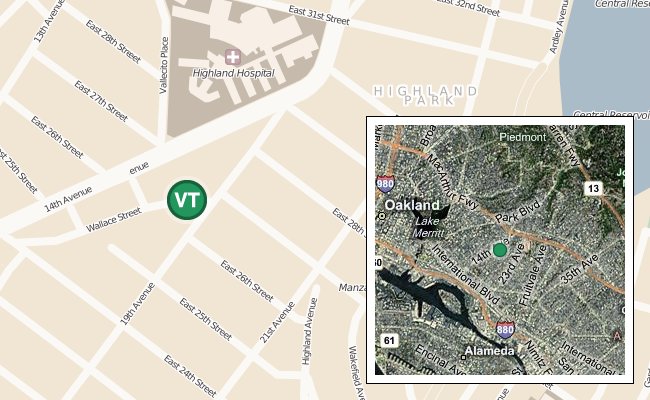Click the 21st Avenue street label
650x400 pixels.
point(277,322)
